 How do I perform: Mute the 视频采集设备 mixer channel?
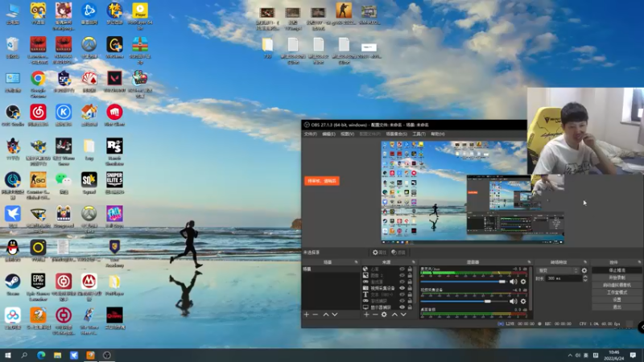[x=514, y=301]
